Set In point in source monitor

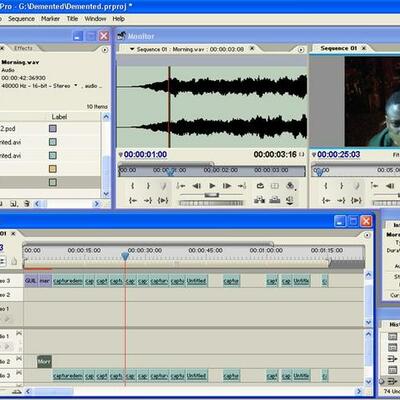pos(133,186)
